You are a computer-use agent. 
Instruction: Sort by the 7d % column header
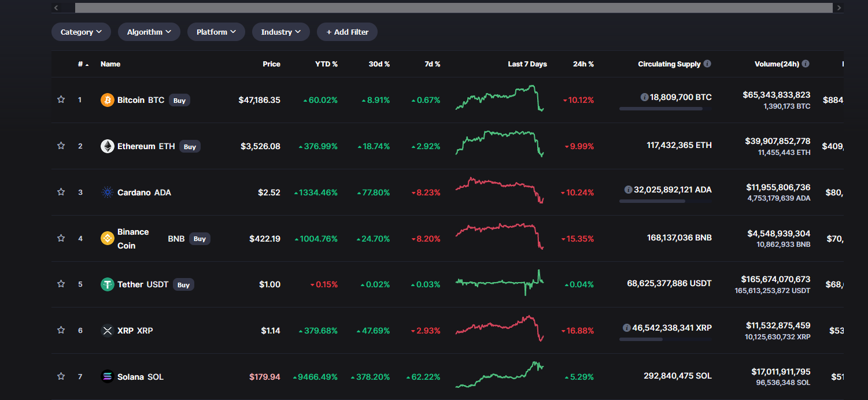click(432, 64)
